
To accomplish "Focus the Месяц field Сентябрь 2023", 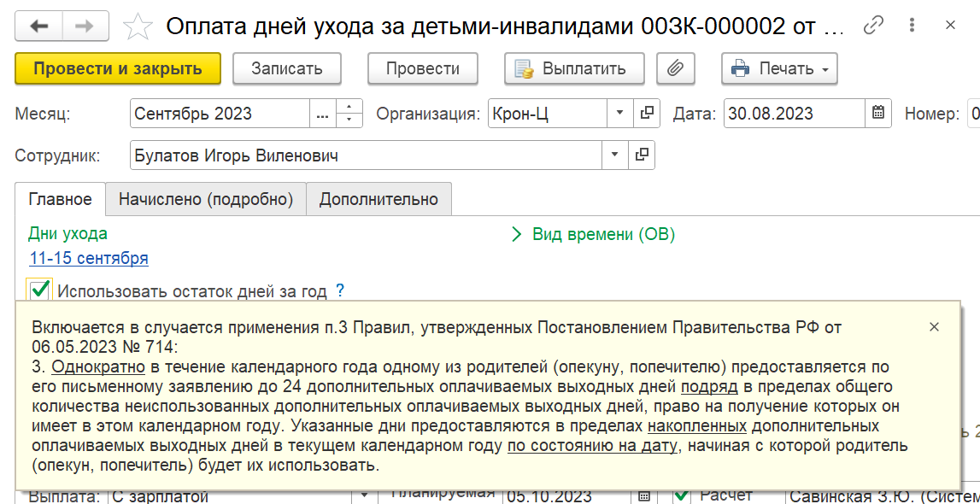I will [220, 114].
